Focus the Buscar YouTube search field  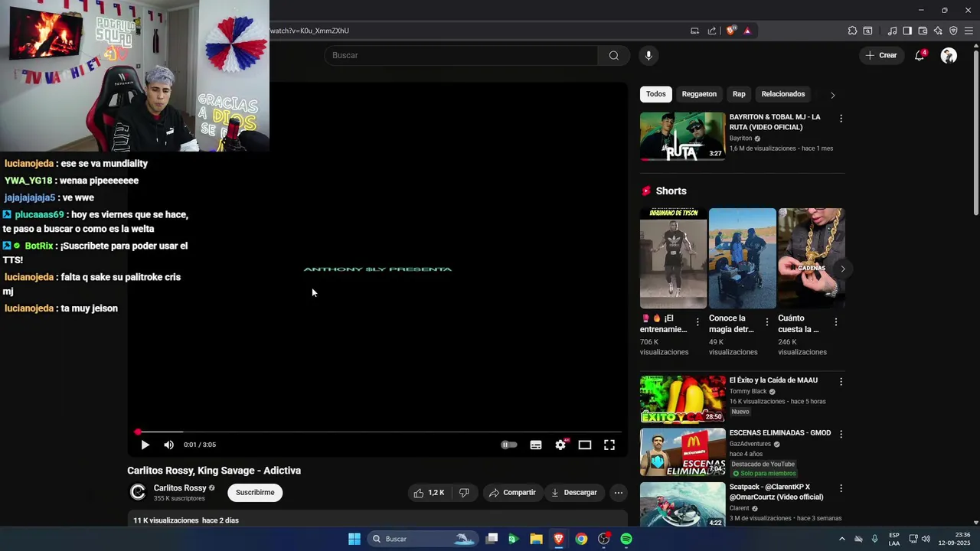point(461,55)
